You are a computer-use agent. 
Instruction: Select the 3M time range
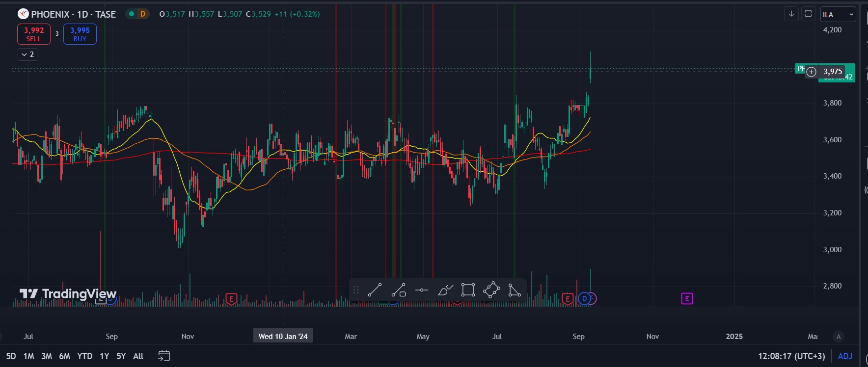pyautogui.click(x=47, y=356)
